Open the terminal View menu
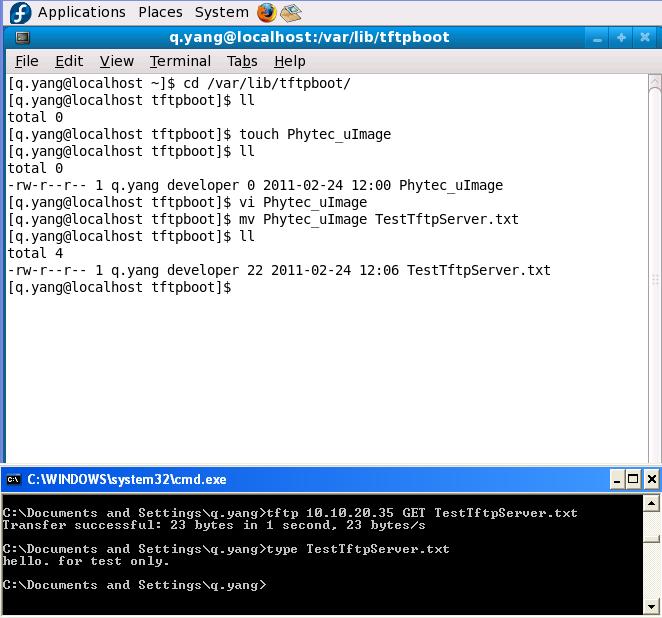Image resolution: width=662 pixels, height=618 pixels. tap(117, 61)
